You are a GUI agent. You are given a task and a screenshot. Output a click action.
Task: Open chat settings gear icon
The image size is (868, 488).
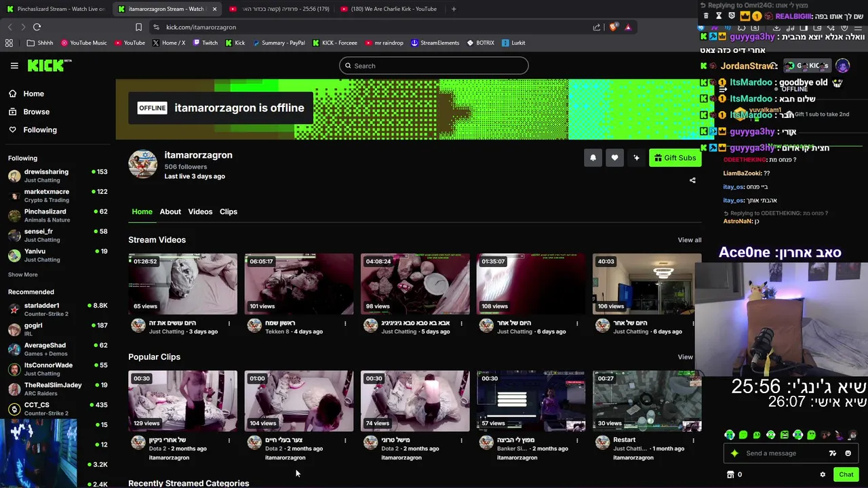coord(823,474)
